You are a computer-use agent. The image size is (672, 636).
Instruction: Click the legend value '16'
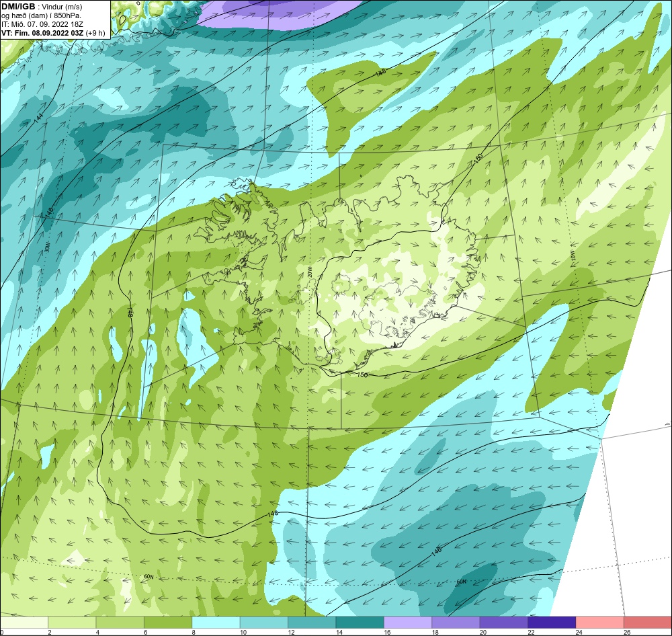pyautogui.click(x=387, y=632)
